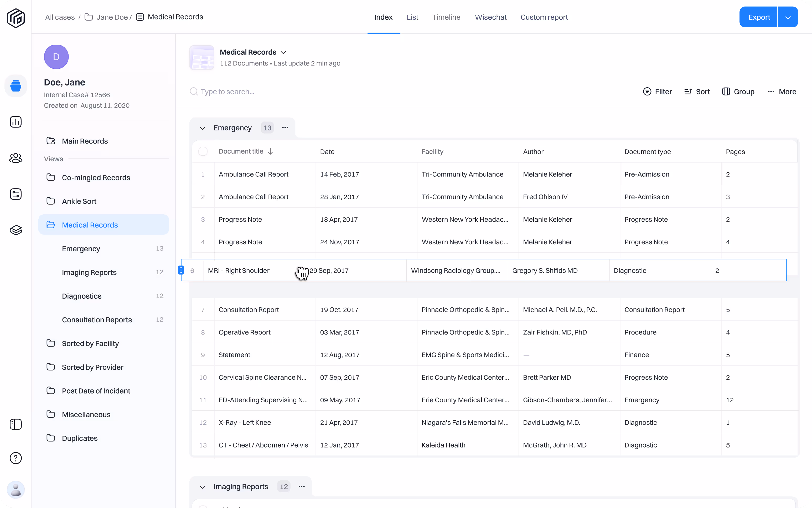Open the people/contacts sidebar icon
This screenshot has width=812, height=508.
click(x=16, y=158)
